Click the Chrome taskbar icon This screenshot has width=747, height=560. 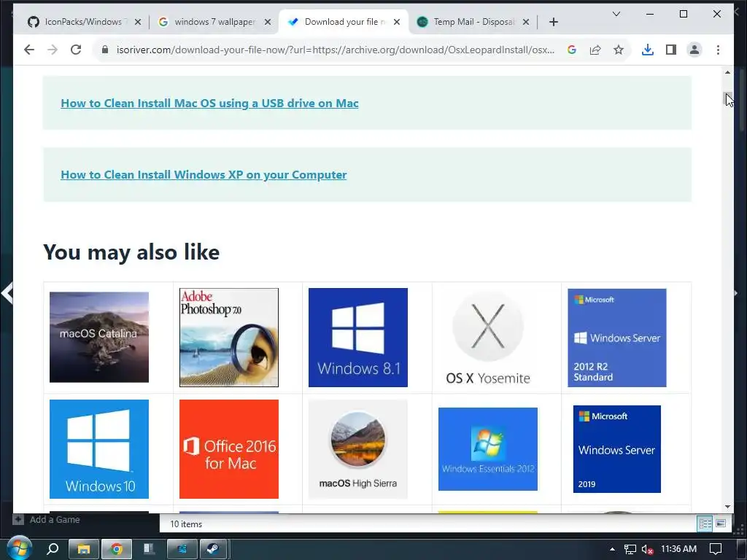(x=116, y=549)
